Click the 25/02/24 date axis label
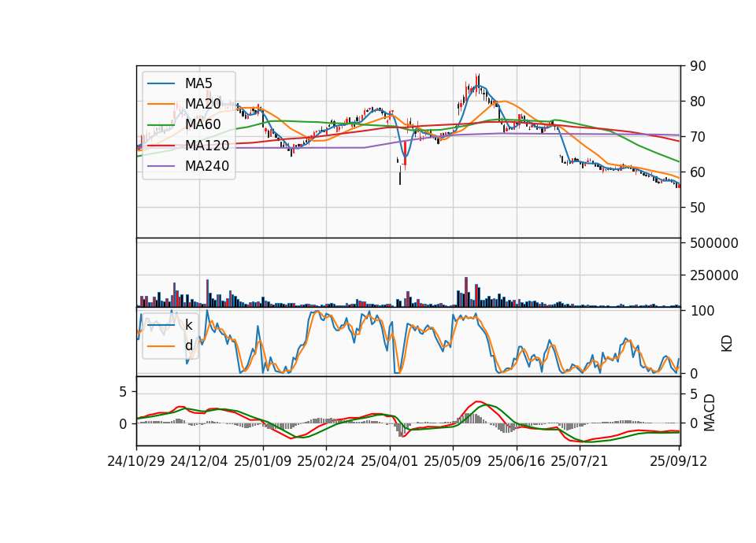This screenshot has width=756, height=543. pos(326,461)
